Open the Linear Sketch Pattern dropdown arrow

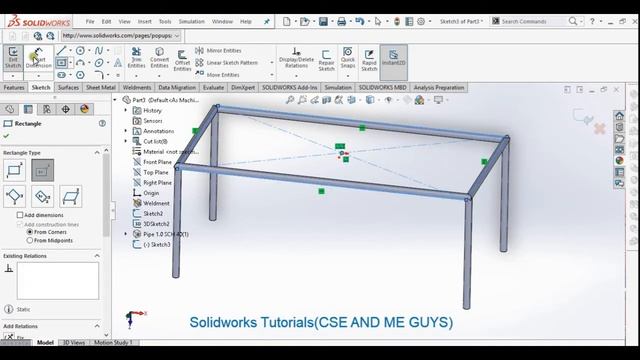click(272, 63)
